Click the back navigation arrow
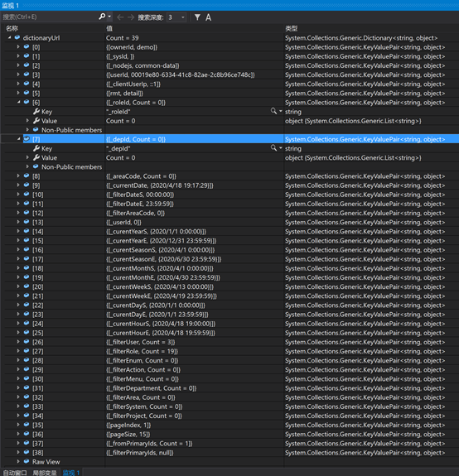 [120, 17]
